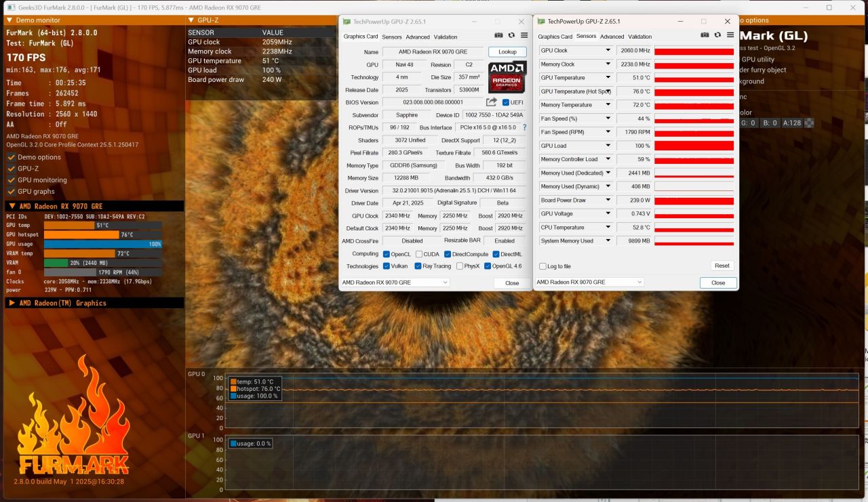Select Sensors tab in left GPU-Z window
This screenshot has width=868, height=502.
[392, 37]
